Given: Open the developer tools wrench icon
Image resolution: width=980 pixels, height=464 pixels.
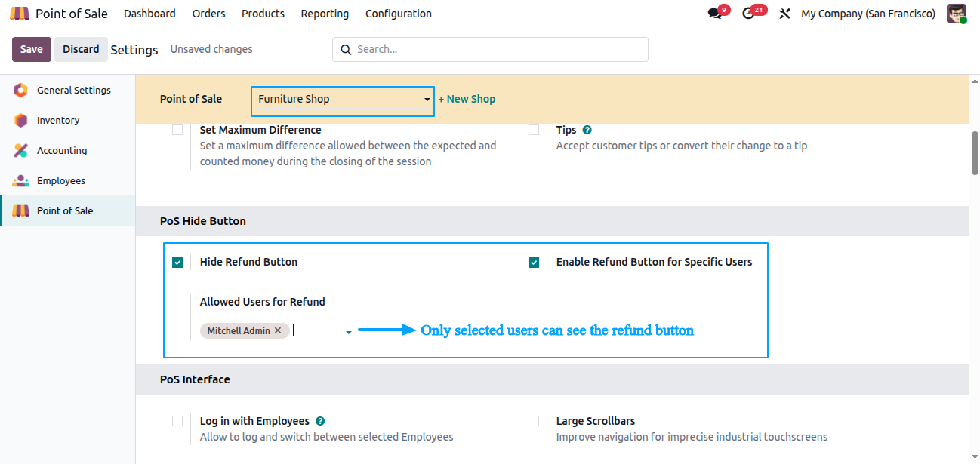Looking at the screenshot, I should point(784,14).
